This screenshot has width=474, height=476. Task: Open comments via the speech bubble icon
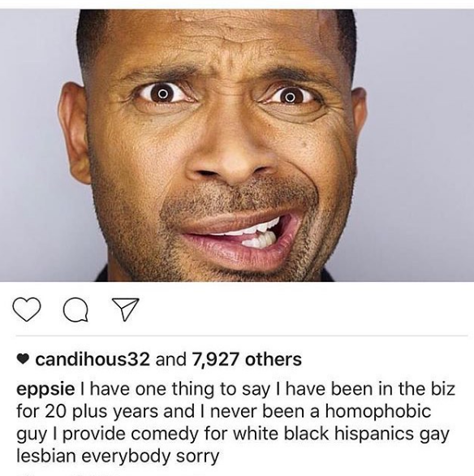76,309
